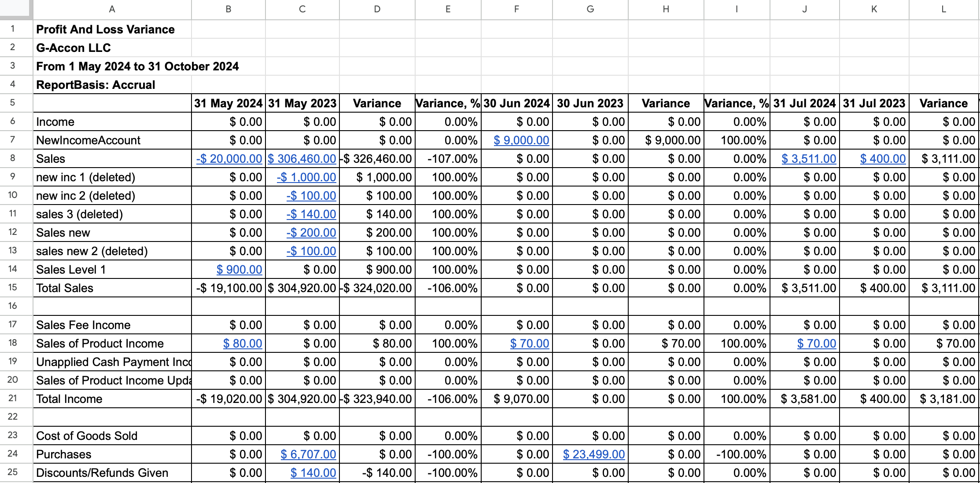Open the $ 140.00 Discounts/Refunds link
980x483 pixels.
coord(313,473)
